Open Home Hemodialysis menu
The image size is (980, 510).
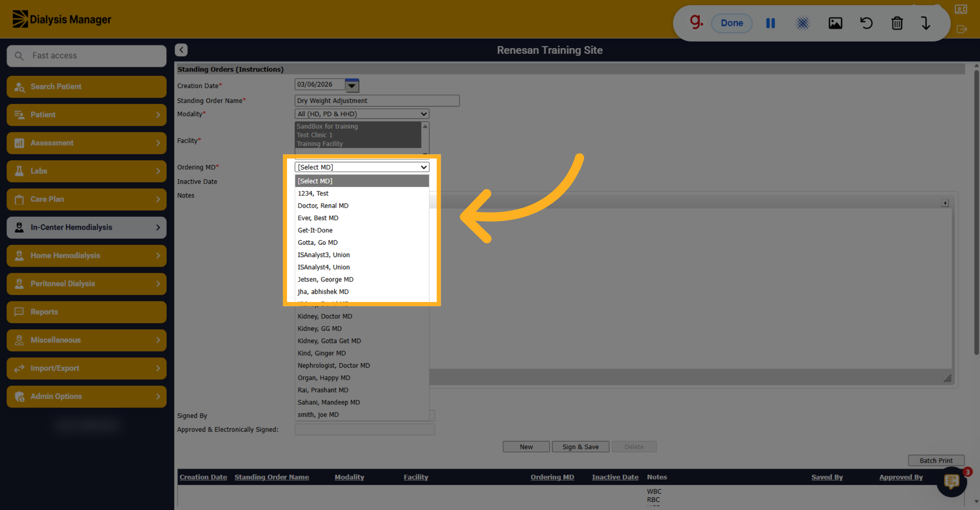(x=87, y=255)
